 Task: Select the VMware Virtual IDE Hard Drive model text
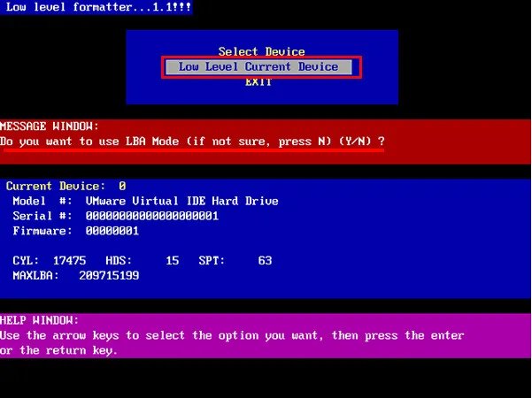click(x=181, y=201)
